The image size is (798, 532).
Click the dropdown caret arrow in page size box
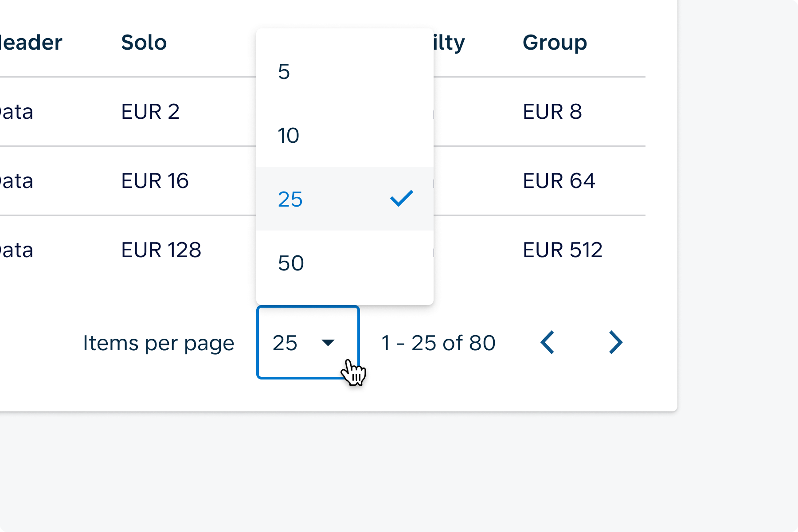click(x=328, y=343)
